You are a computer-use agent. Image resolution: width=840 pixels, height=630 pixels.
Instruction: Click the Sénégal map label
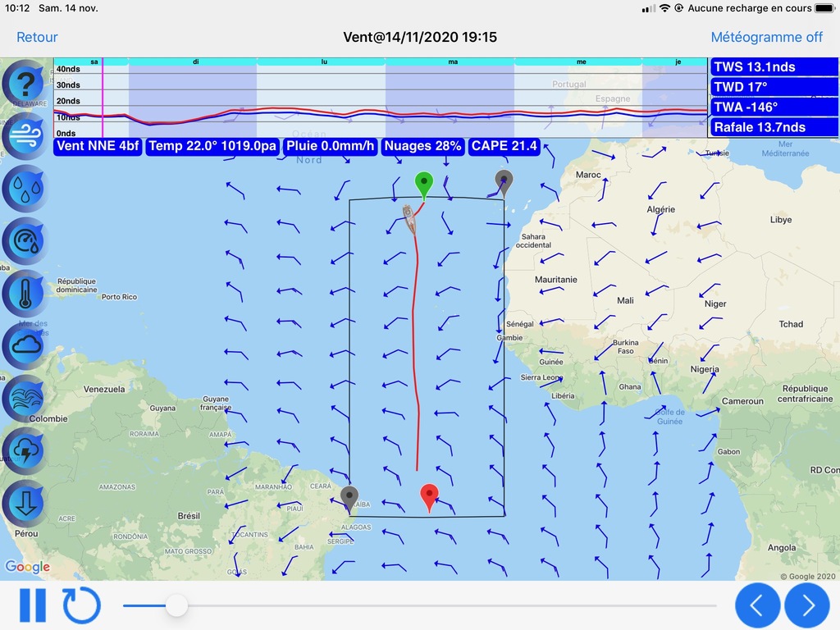519,324
